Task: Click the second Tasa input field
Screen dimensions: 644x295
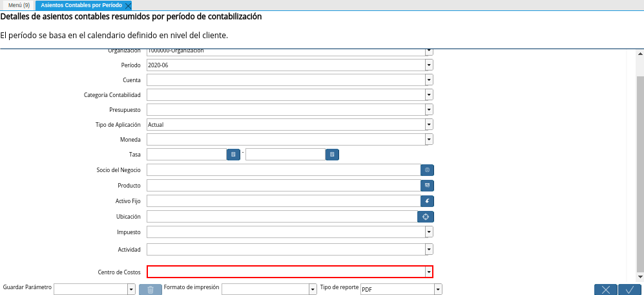Action: coord(286,154)
